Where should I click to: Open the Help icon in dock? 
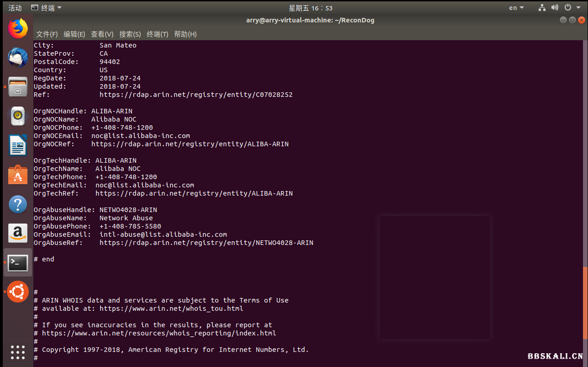pos(18,204)
